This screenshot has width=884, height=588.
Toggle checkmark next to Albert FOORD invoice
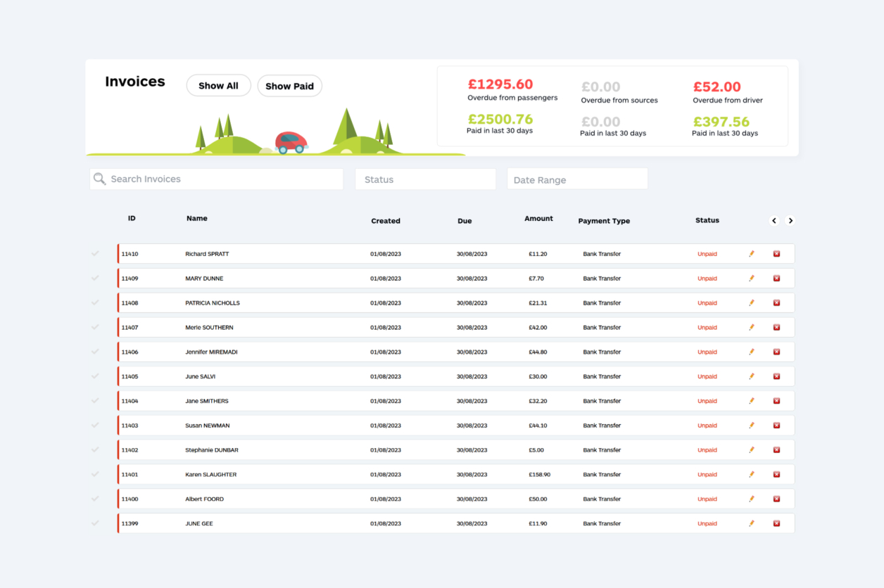tap(95, 499)
